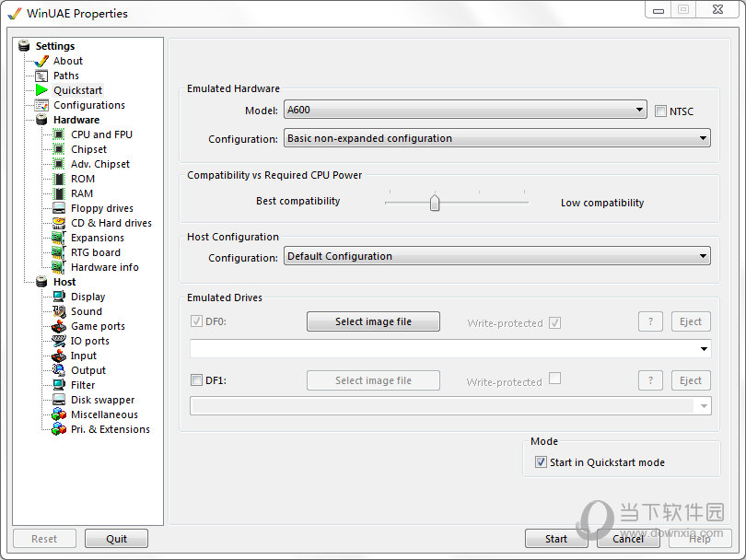Click the Help button
Image resolution: width=746 pixels, height=560 pixels.
click(x=700, y=539)
